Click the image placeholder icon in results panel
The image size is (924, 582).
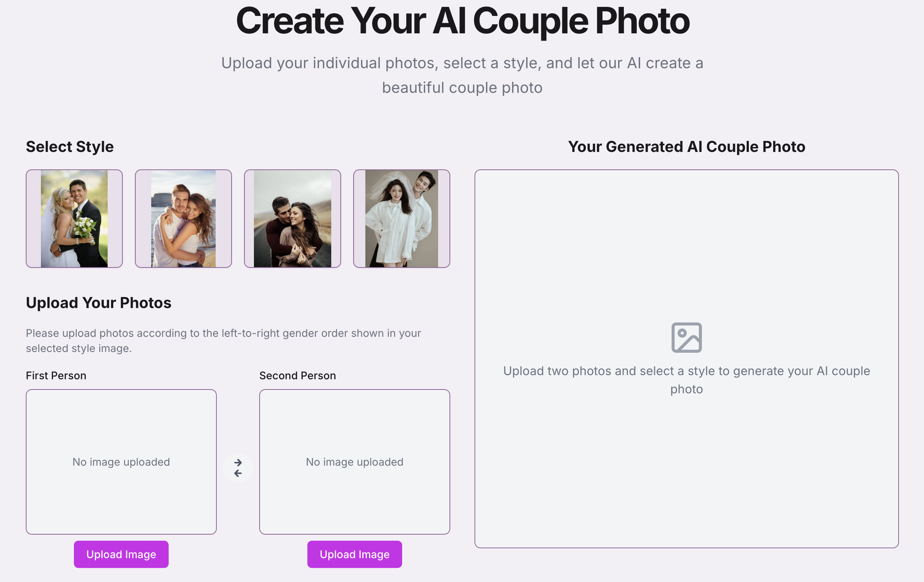tap(686, 337)
